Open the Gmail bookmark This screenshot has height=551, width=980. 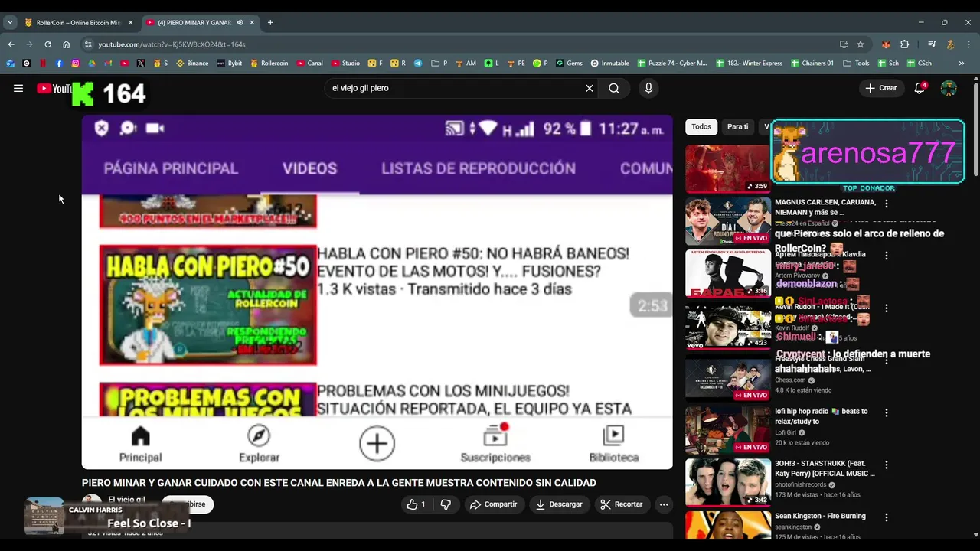[108, 64]
